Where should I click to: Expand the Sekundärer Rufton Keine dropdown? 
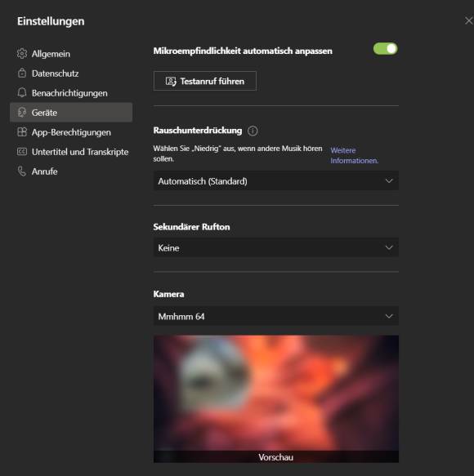pyautogui.click(x=276, y=247)
